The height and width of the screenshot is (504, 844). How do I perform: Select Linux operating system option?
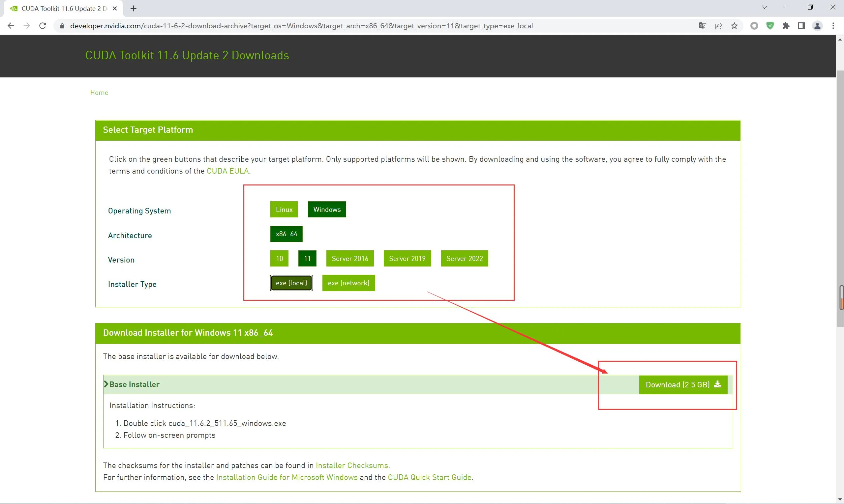tap(284, 210)
